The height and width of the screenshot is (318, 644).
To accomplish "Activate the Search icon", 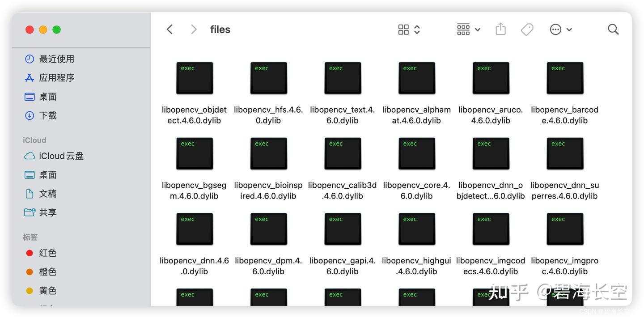I will point(613,29).
